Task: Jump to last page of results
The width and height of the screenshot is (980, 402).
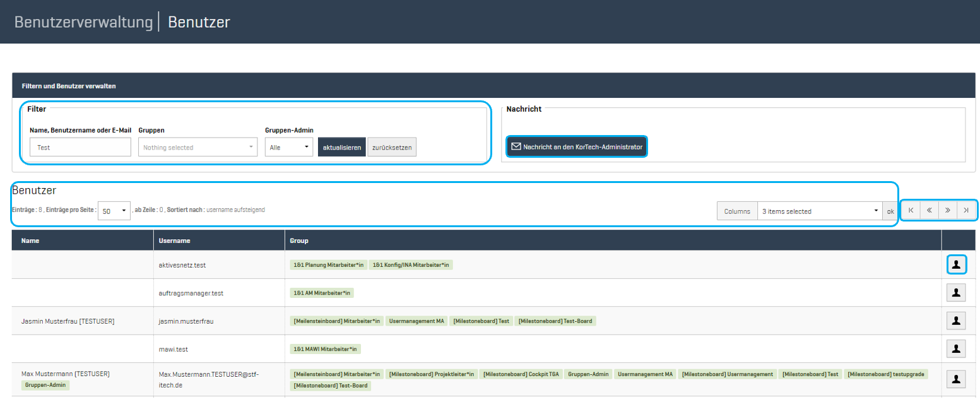Action: pyautogui.click(x=966, y=211)
